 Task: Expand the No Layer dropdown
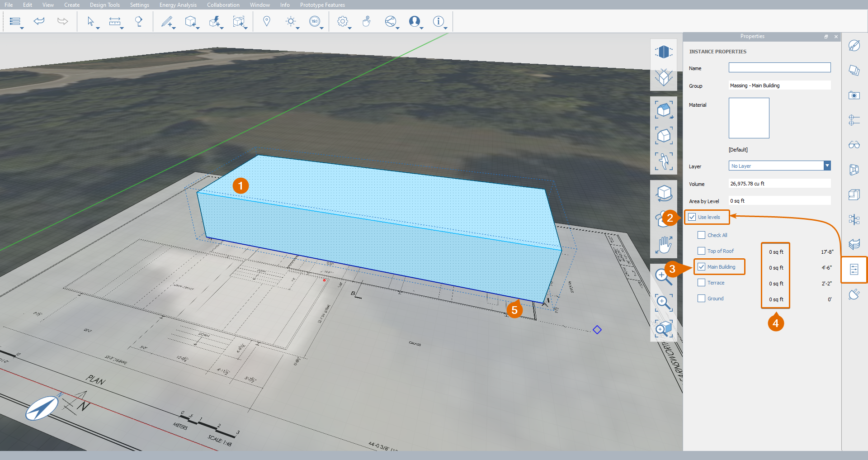click(x=827, y=166)
